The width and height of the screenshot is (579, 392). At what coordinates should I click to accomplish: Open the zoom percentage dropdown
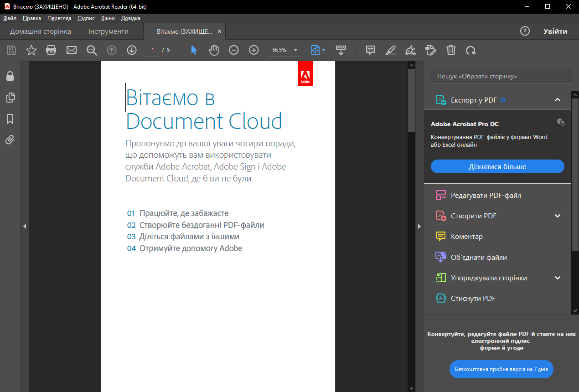(x=295, y=51)
